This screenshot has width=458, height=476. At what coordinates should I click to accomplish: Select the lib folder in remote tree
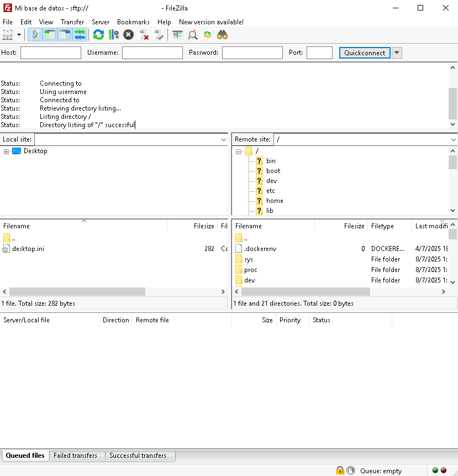[x=270, y=211]
